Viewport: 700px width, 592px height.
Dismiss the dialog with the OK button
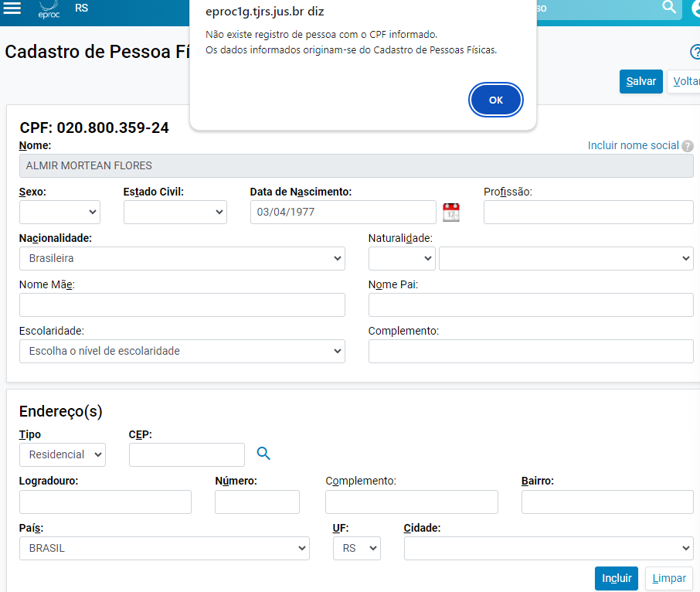[x=495, y=99]
